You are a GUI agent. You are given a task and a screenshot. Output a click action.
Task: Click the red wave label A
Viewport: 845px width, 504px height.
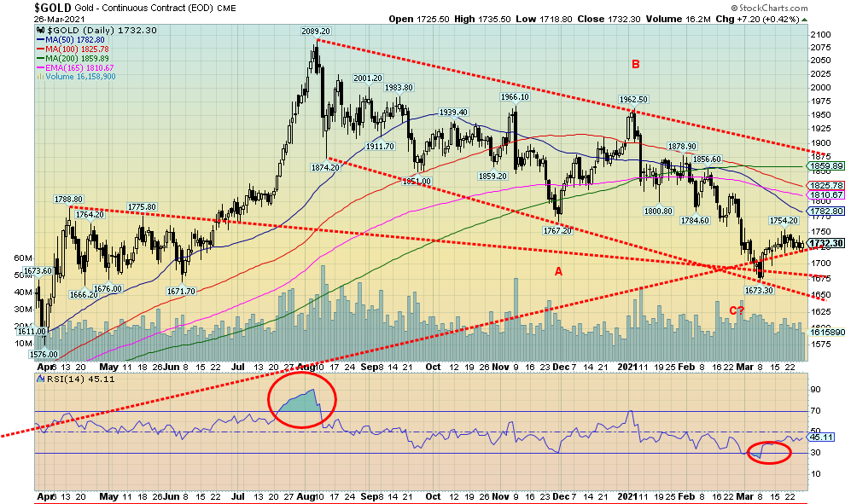pyautogui.click(x=559, y=271)
